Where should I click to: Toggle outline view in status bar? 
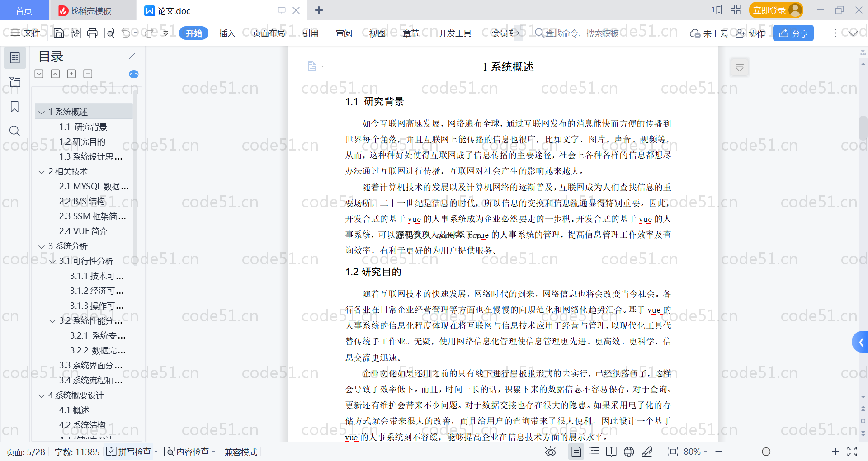pyautogui.click(x=594, y=452)
